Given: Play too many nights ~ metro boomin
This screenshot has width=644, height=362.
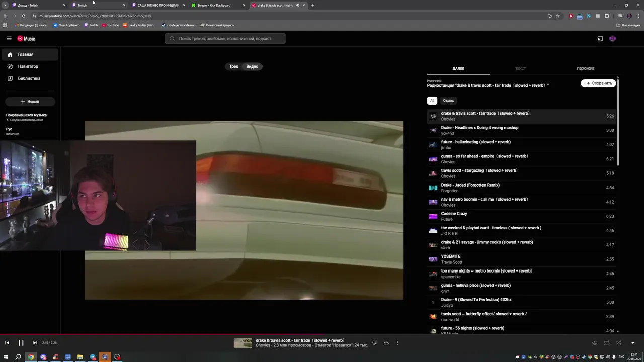Looking at the screenshot, I should pos(522,274).
